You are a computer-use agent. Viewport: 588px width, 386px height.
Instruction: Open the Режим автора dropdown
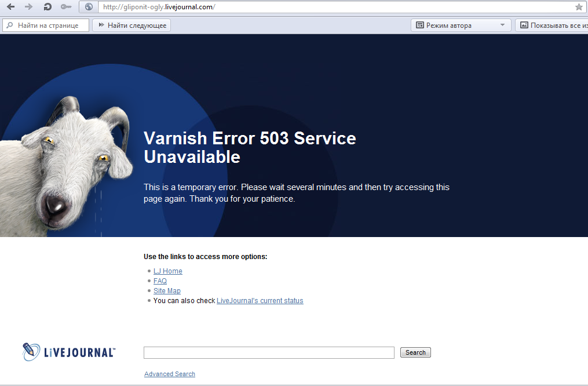click(461, 25)
